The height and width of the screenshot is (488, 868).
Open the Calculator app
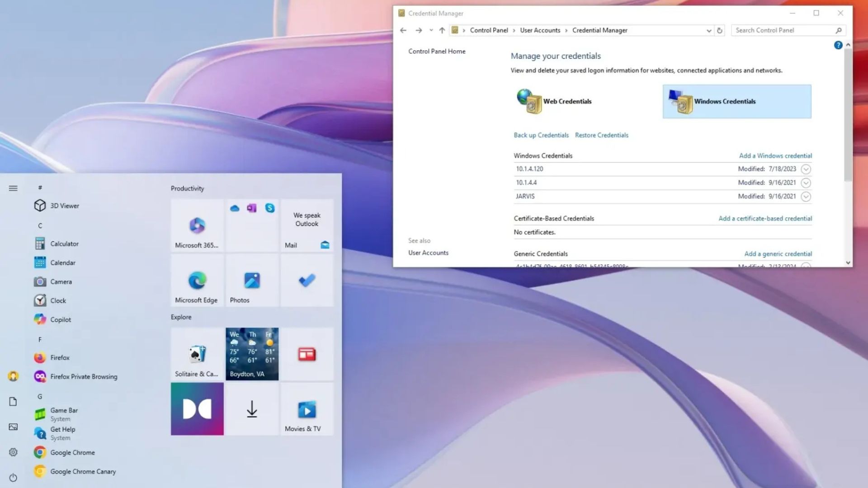pos(64,243)
